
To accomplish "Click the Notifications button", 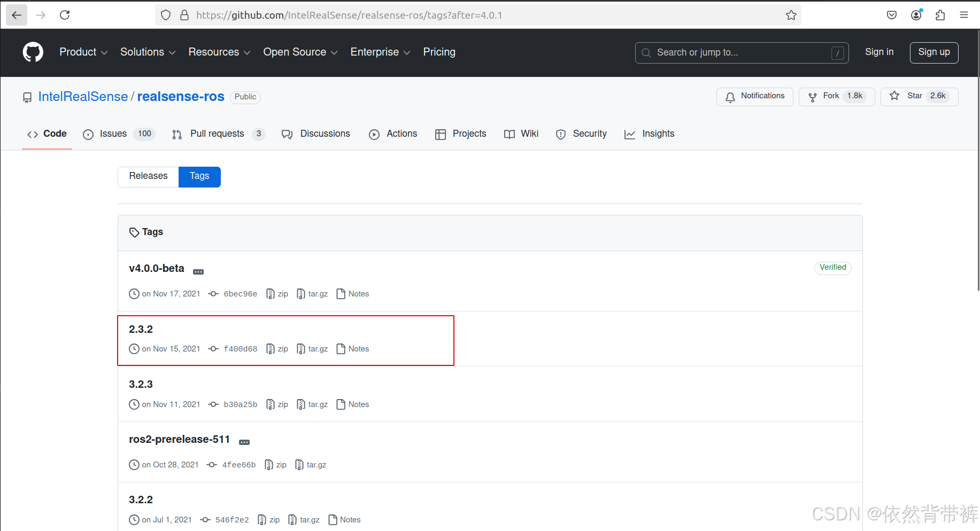I will (754, 97).
